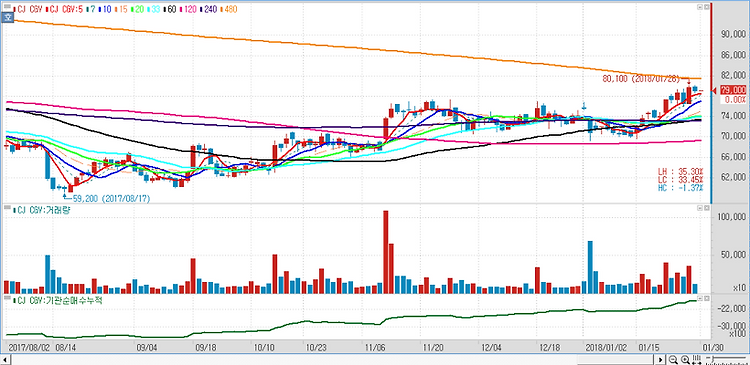
Task: Click the LC : 33.45% readout
Action: [x=680, y=179]
